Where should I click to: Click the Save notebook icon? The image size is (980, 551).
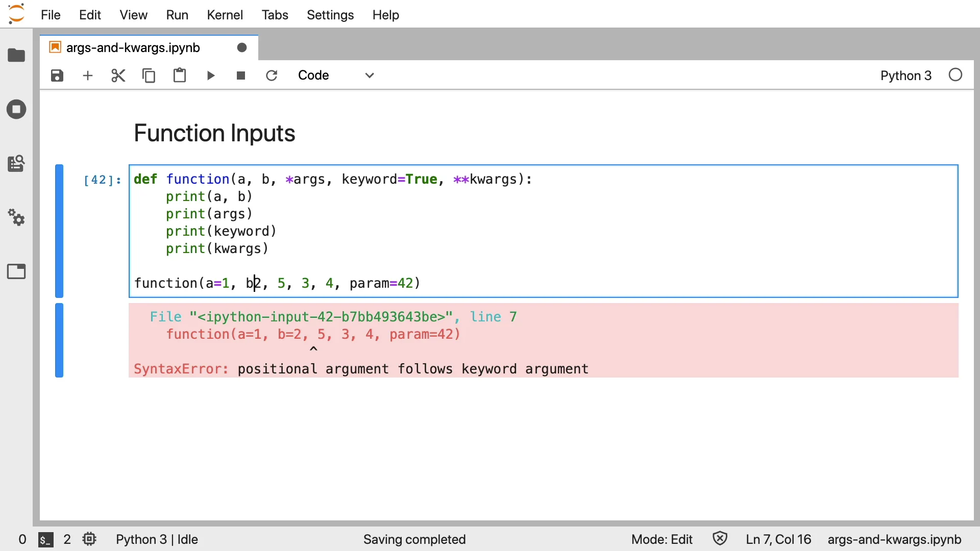point(57,76)
